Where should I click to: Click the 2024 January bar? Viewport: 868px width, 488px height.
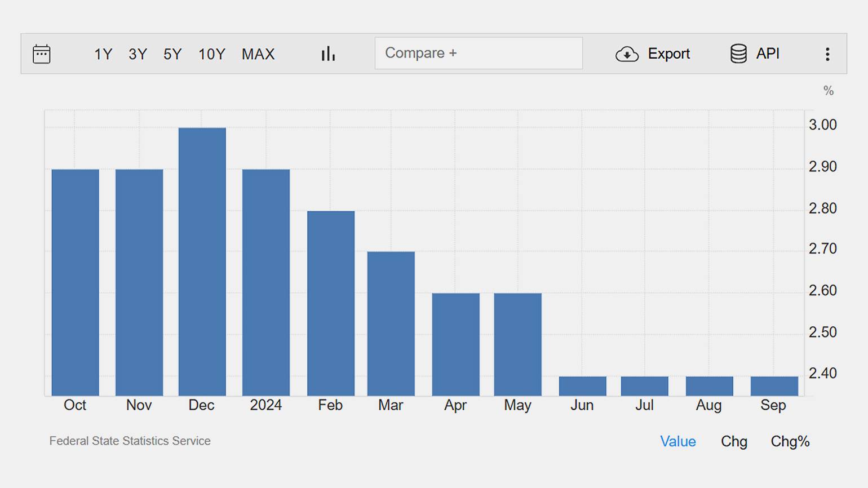tap(266, 282)
